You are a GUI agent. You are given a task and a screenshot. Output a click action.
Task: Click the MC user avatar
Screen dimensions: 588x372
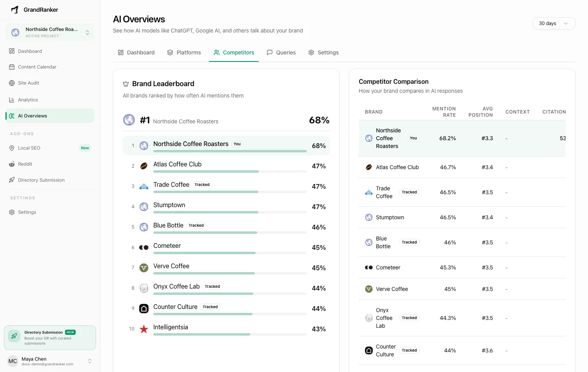point(13,361)
